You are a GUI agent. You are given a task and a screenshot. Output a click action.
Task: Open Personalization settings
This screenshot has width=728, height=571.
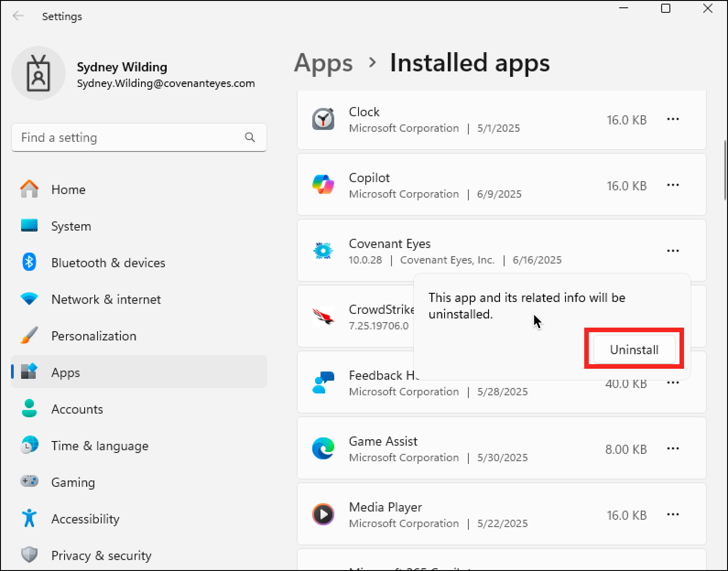tap(139, 336)
